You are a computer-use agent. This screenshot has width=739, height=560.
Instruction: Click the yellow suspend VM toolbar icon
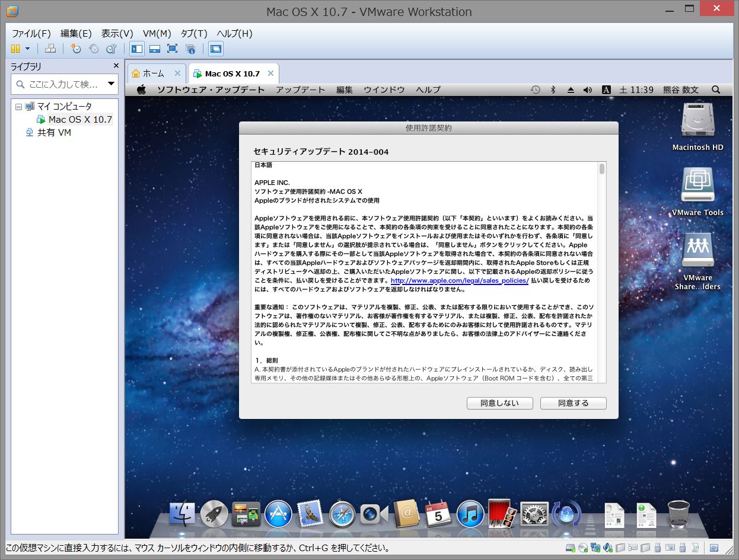(x=15, y=49)
